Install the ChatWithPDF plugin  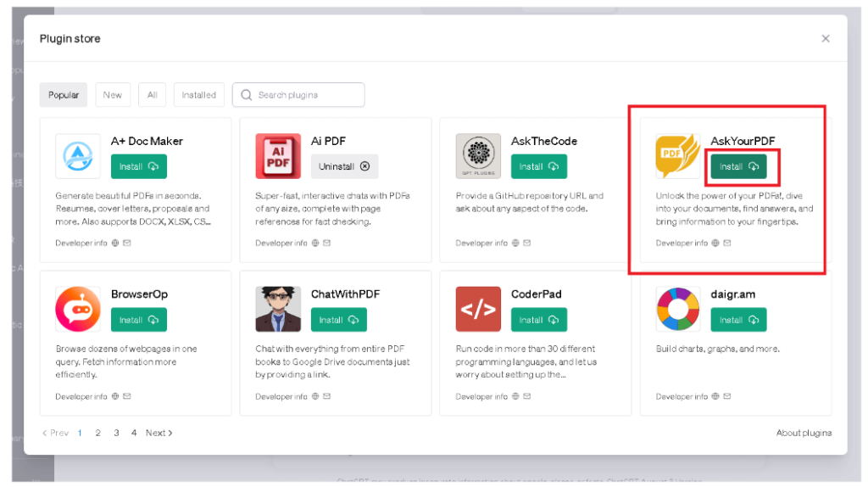click(339, 320)
